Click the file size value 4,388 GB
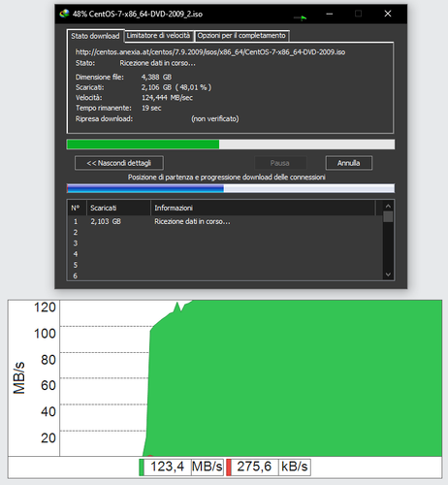 (x=156, y=77)
